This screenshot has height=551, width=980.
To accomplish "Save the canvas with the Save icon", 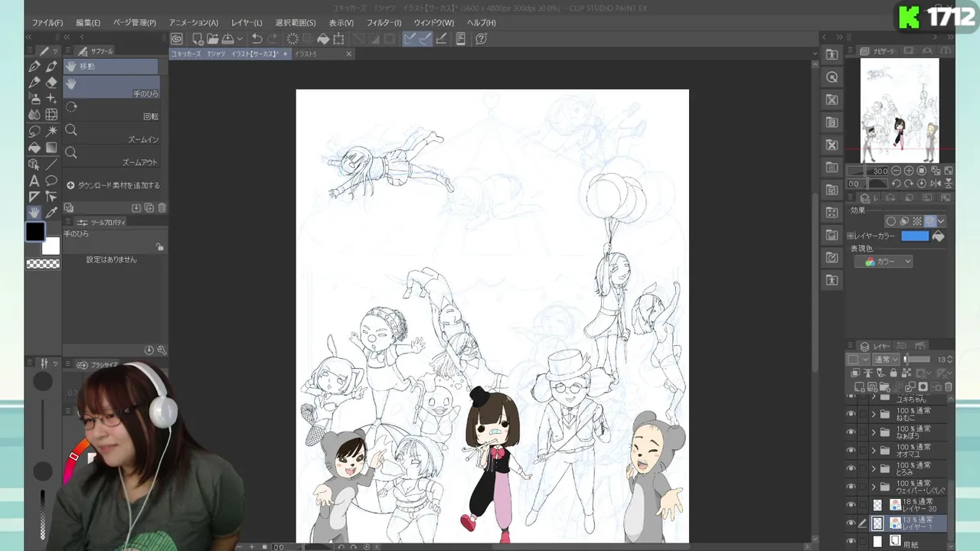I will 227,38.
